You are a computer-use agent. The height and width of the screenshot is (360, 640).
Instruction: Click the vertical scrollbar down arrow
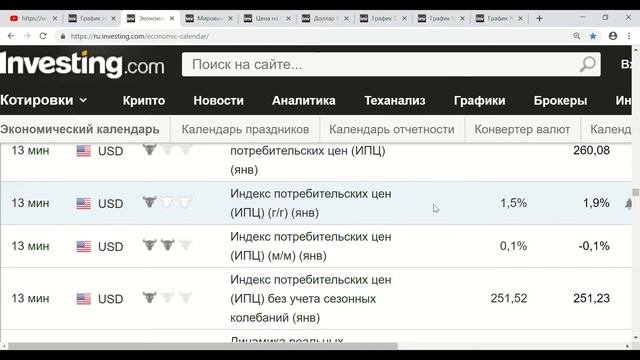[x=636, y=338]
